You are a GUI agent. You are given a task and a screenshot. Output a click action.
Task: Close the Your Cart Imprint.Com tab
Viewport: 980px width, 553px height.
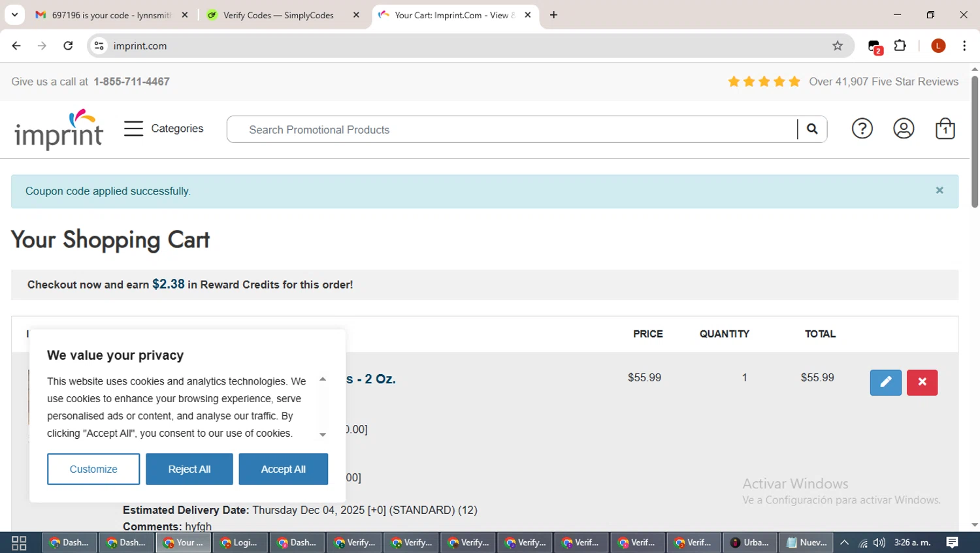(528, 15)
